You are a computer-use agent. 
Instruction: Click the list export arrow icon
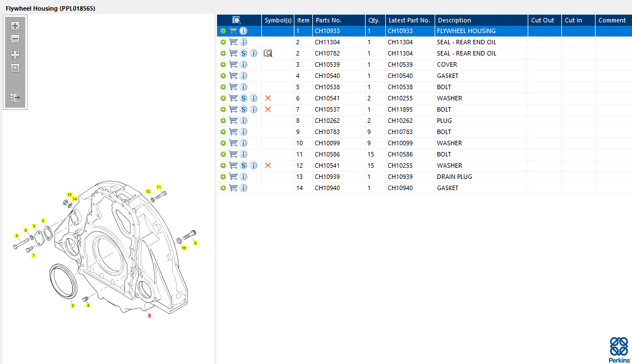[x=15, y=98]
